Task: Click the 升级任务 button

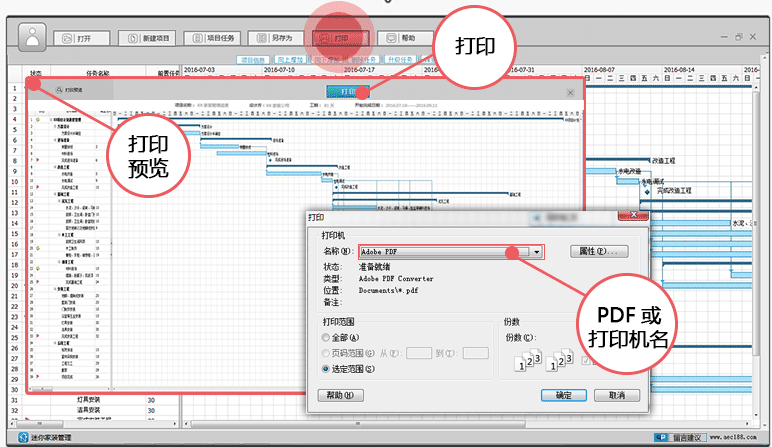Action: (x=400, y=60)
